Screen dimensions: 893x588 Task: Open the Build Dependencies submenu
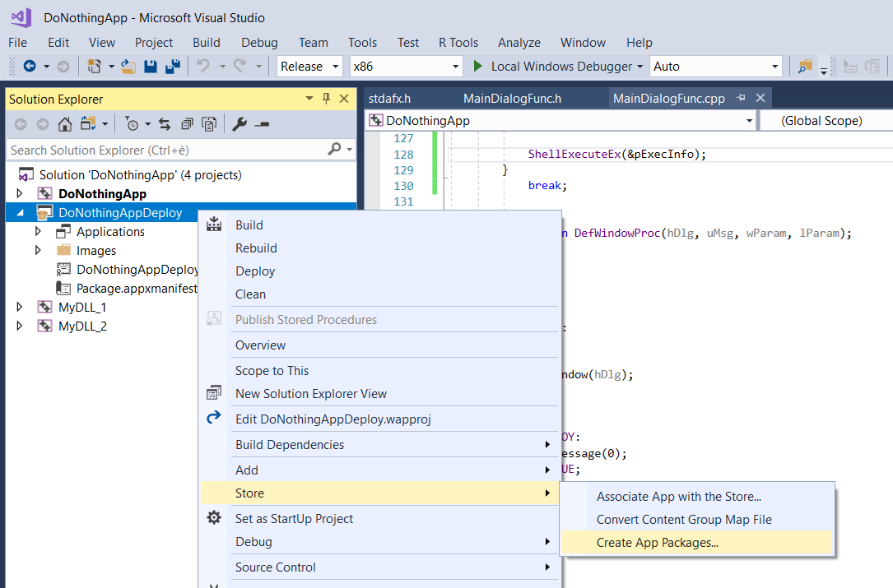coord(379,445)
